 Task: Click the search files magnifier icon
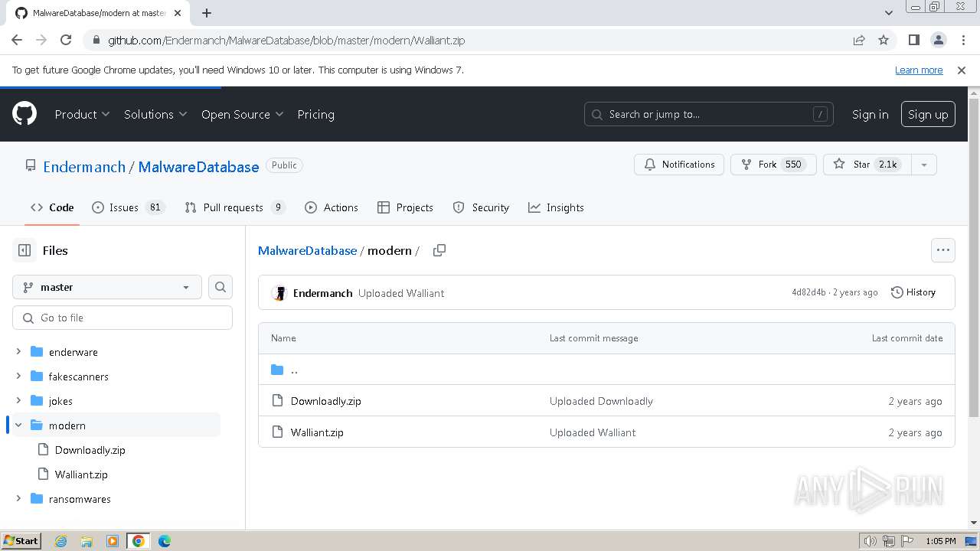[x=220, y=287]
